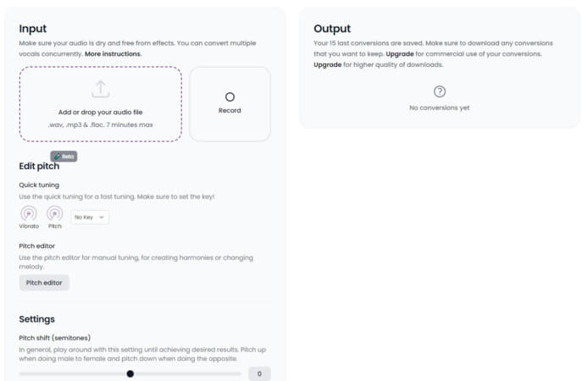Click the question mark icon in Output
588x381 pixels.
tap(439, 91)
